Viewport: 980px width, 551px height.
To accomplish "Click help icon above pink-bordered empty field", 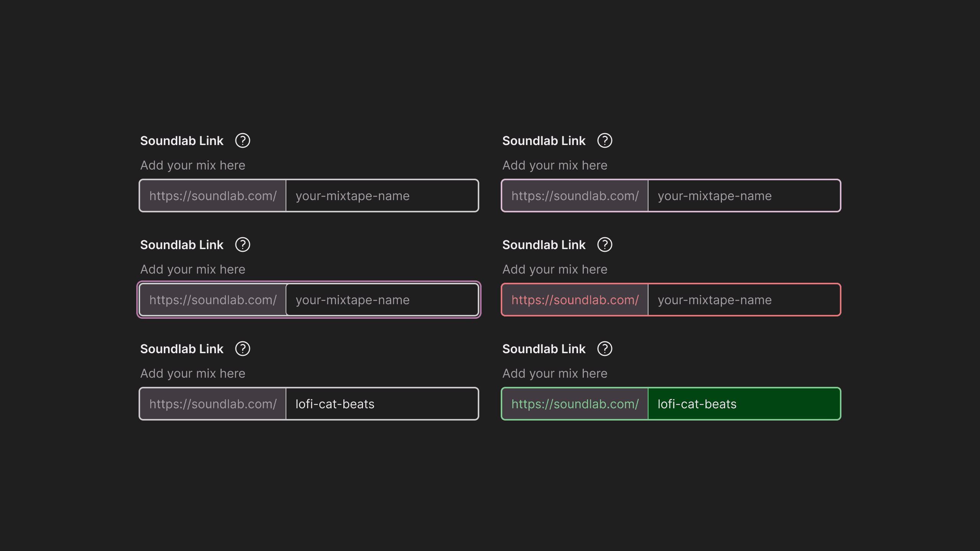I will coord(605,140).
